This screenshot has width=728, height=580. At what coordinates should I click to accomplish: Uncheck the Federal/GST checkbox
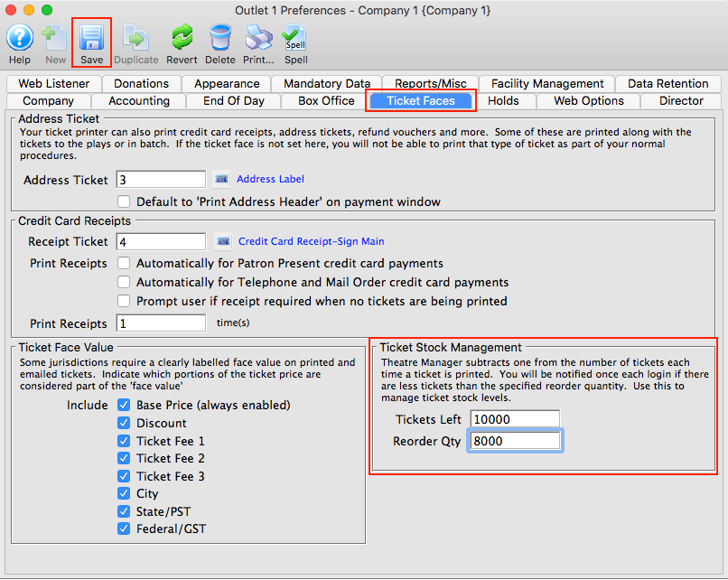click(124, 529)
